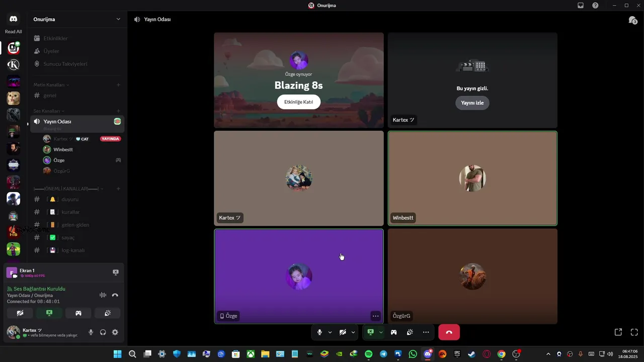
Task: Toggle screen share in voice status panel
Action: click(49, 313)
